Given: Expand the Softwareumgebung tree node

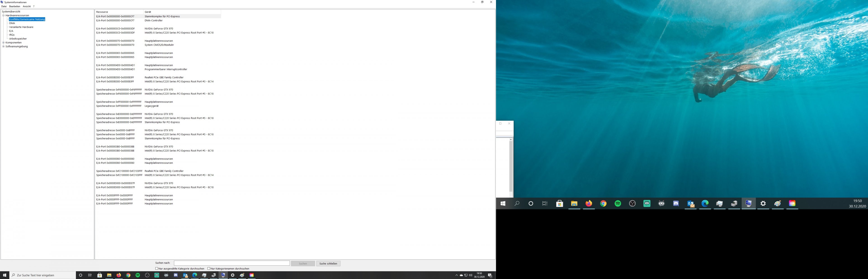Looking at the screenshot, I should [x=3, y=47].
